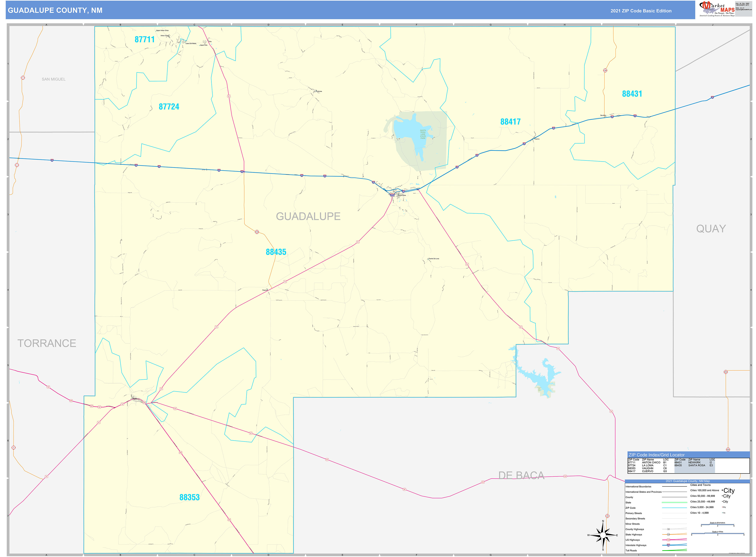Image resolution: width=756 pixels, height=557 pixels.
Task: Click the 'ZIP Code Index/Grid Locator' heading
Action: pos(656,455)
